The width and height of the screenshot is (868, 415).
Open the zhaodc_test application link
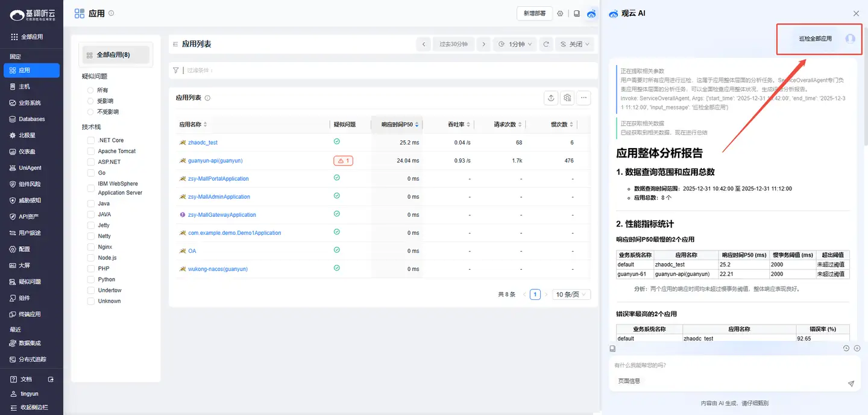pos(203,143)
